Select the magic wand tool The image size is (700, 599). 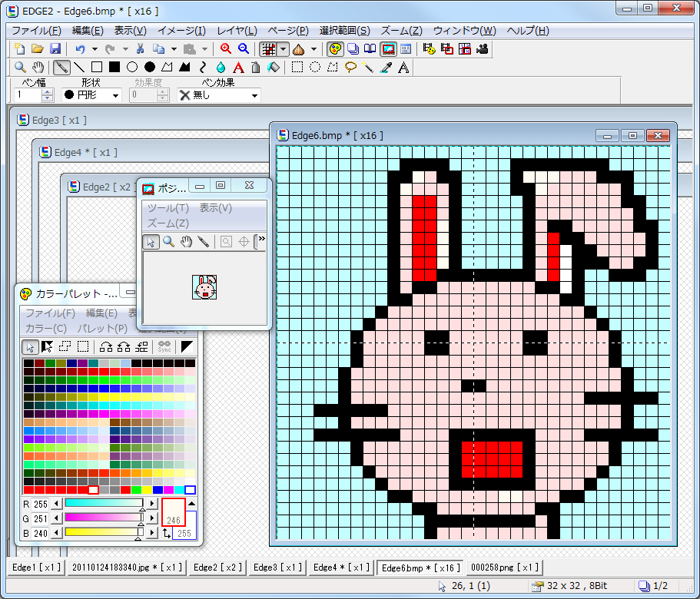click(x=368, y=68)
